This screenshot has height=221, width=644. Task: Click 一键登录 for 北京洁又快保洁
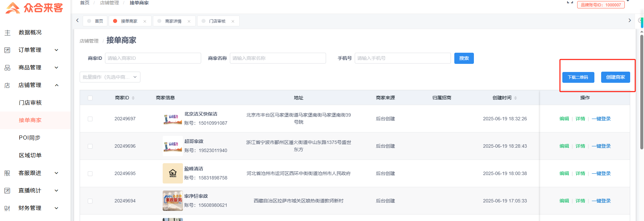click(x=601, y=119)
